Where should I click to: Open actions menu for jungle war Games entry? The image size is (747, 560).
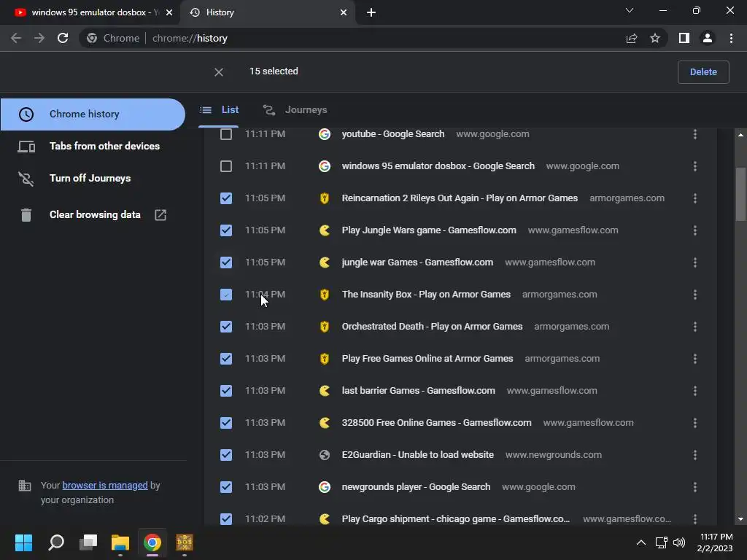(x=695, y=262)
